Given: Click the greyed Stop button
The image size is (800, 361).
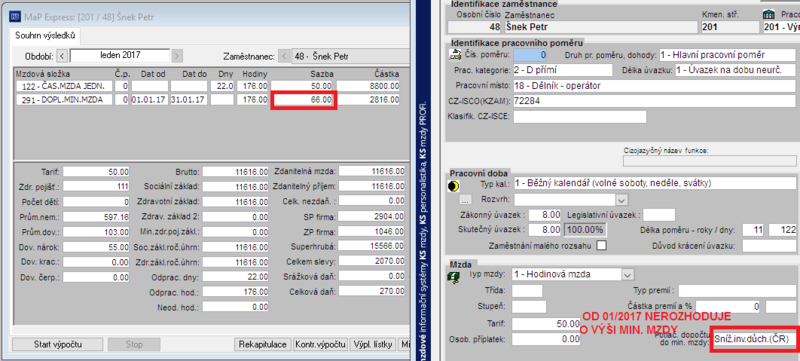Looking at the screenshot, I should (x=134, y=344).
